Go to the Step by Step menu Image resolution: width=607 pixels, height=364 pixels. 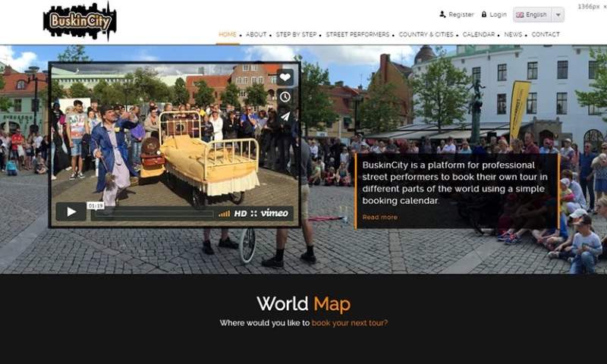tap(296, 34)
